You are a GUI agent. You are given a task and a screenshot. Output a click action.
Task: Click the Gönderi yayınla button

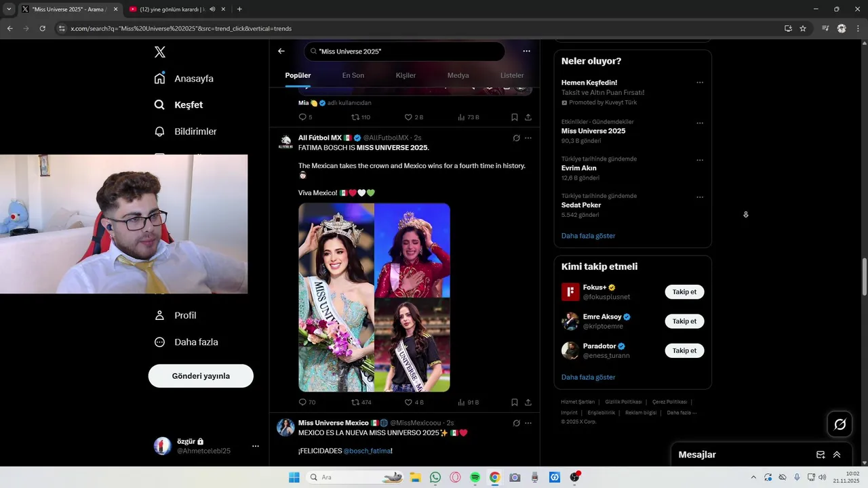coord(201,375)
